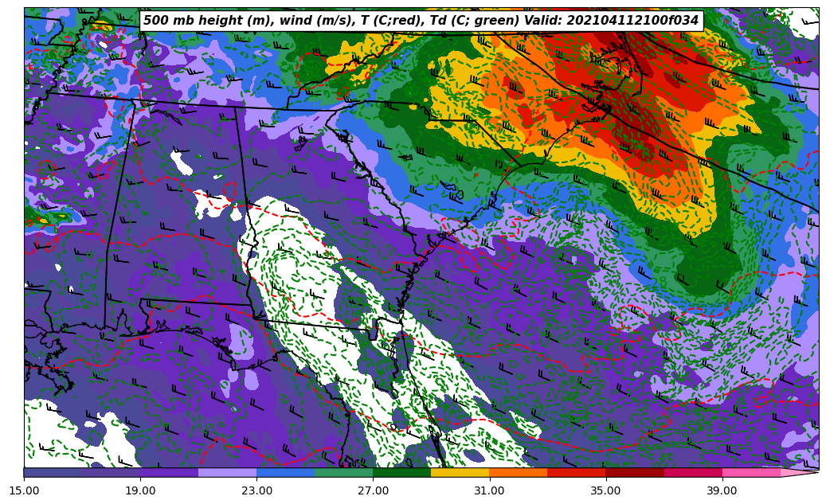Select the 23.00 colorbar tick label
The width and height of the screenshot is (826, 504).
tap(256, 490)
